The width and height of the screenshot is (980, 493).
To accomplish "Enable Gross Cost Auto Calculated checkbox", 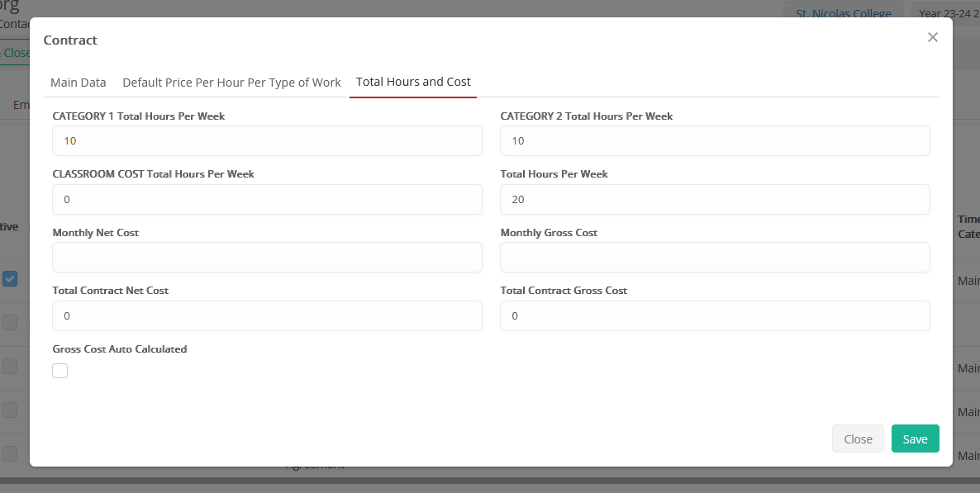I will click(60, 371).
